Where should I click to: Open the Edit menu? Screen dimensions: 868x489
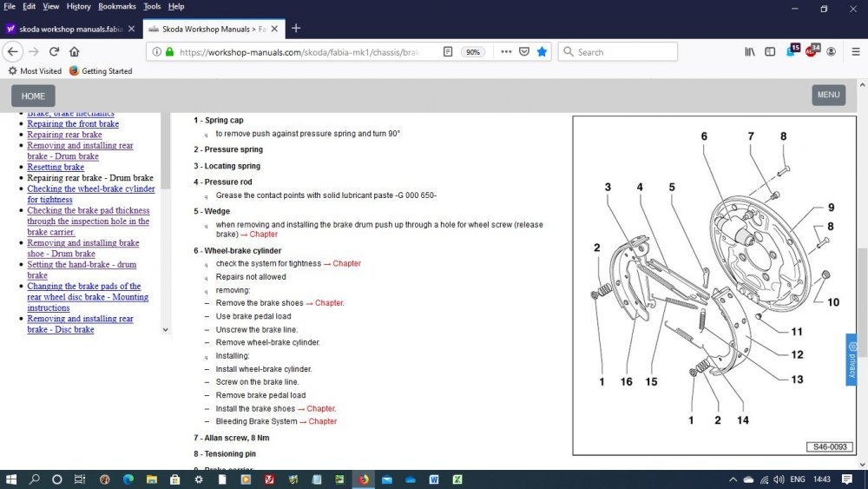click(29, 7)
